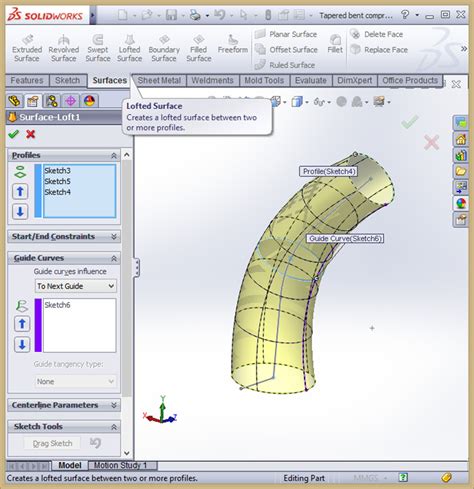Viewport: 474px width, 489px height.
Task: Select the Fillet tool
Action: pos(335,44)
